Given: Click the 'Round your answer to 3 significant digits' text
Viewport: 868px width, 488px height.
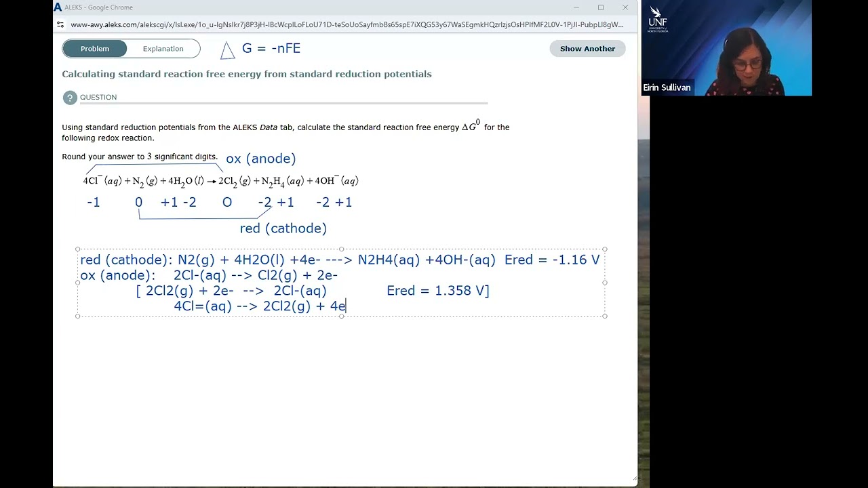Looking at the screenshot, I should pos(140,157).
